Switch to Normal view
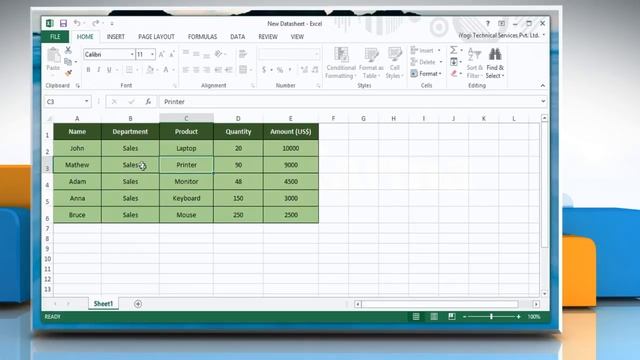 (x=416, y=317)
